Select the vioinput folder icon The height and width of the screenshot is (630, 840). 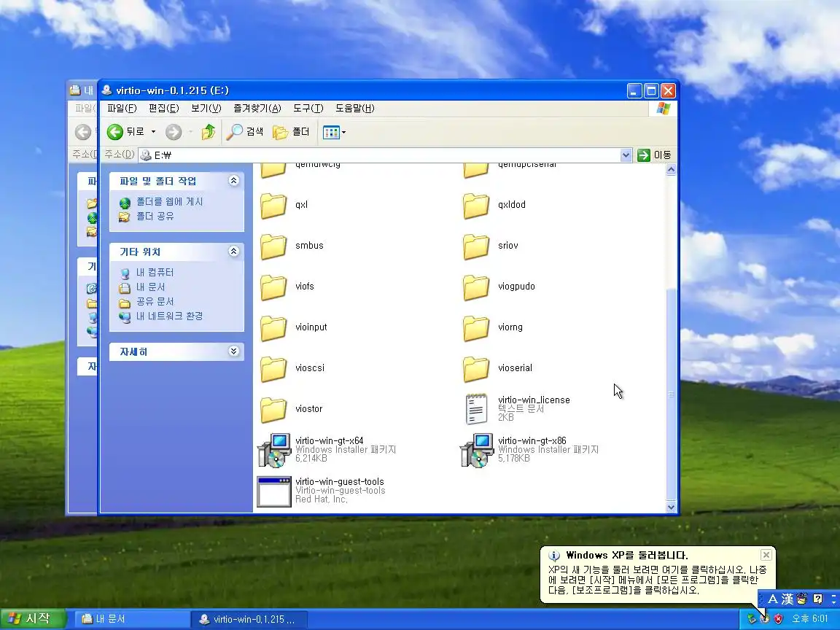(x=273, y=328)
